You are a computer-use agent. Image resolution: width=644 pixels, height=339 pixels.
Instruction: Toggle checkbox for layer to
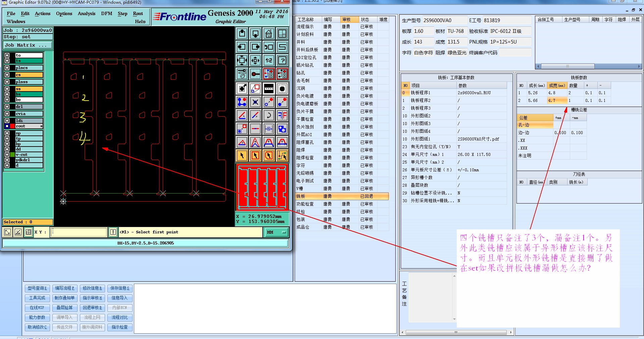[7, 55]
